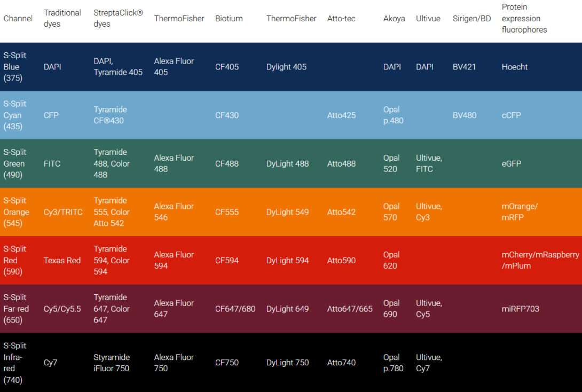Screen dimensions: 582x392
Task: Click the 'BV480' cell
Action: [465, 115]
